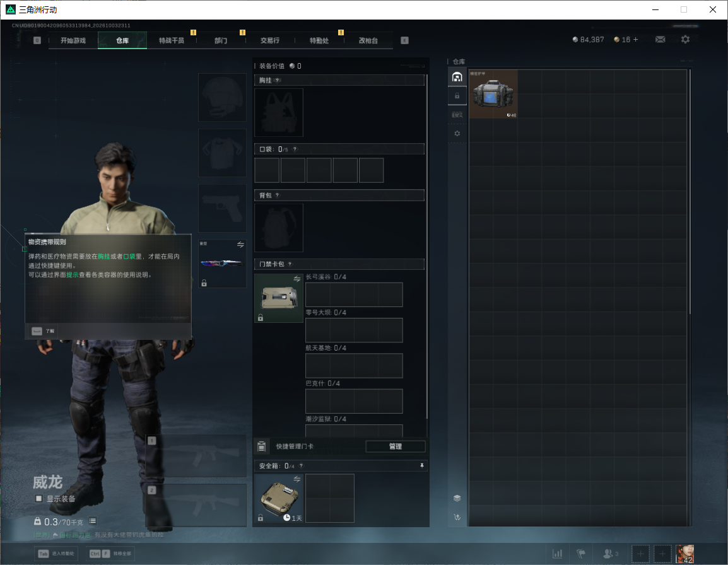Click the swap arrows on the safe box
Image resolution: width=728 pixels, height=565 pixels.
tap(297, 479)
